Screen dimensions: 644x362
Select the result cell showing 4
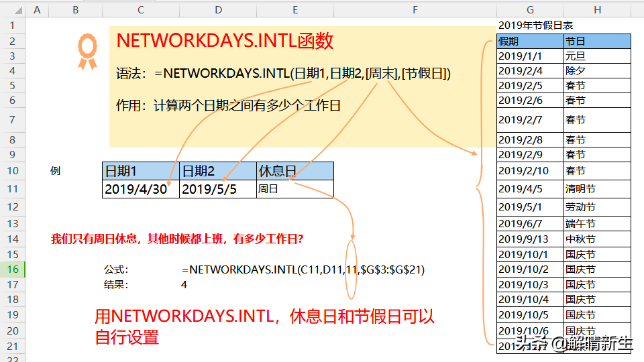click(x=184, y=285)
